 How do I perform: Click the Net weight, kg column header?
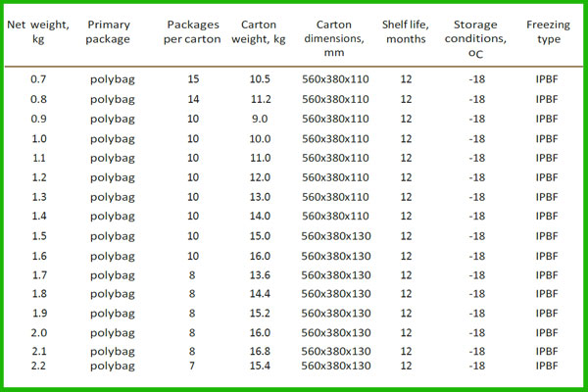coord(38,31)
